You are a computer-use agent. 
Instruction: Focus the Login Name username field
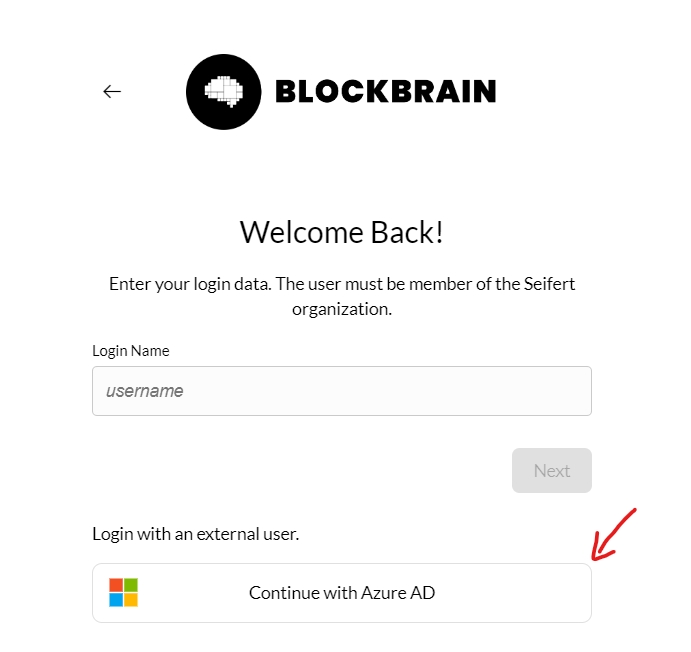(342, 391)
